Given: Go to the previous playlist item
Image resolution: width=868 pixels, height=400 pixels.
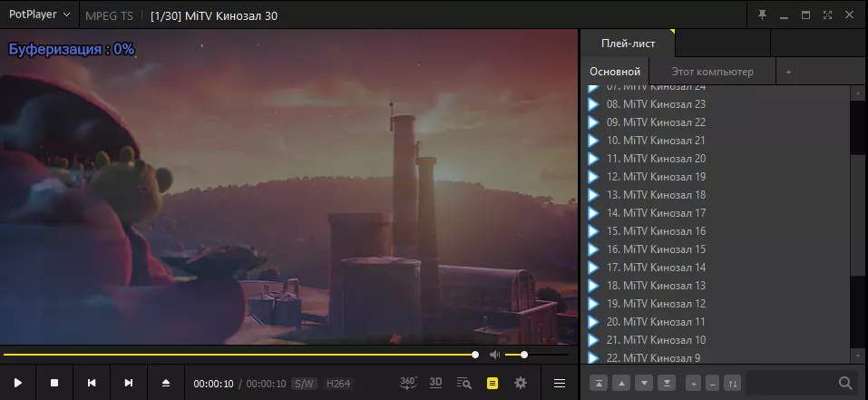Looking at the screenshot, I should click(92, 383).
